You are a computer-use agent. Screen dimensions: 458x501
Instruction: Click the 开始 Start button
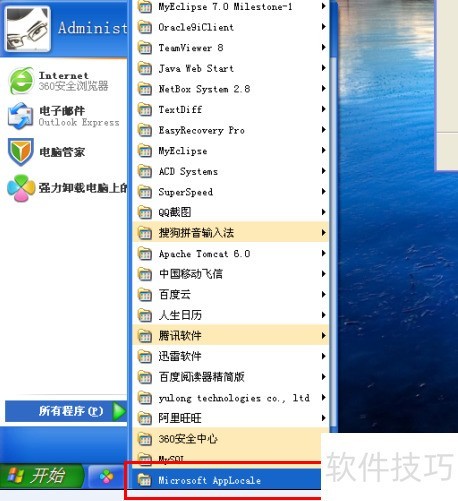click(42, 476)
